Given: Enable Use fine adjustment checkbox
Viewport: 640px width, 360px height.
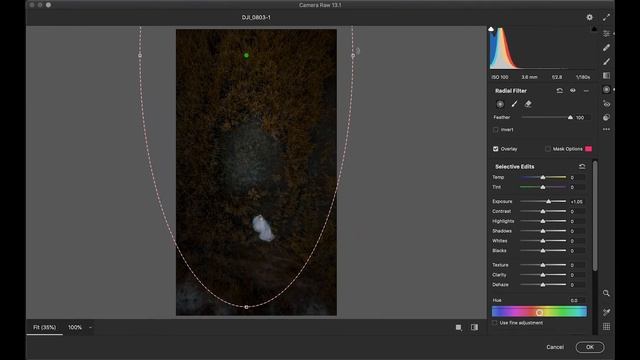Looking at the screenshot, I should coord(495,323).
